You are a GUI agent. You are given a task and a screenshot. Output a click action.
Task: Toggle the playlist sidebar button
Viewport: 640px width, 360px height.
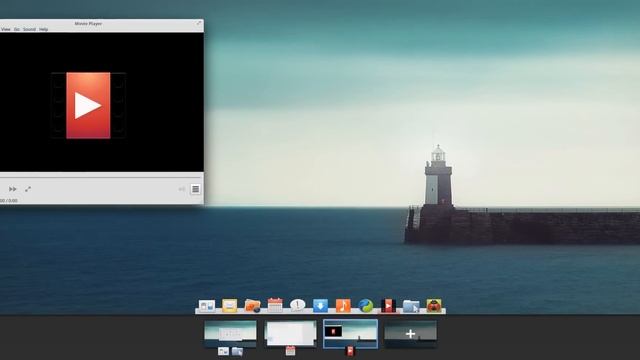[x=196, y=189]
